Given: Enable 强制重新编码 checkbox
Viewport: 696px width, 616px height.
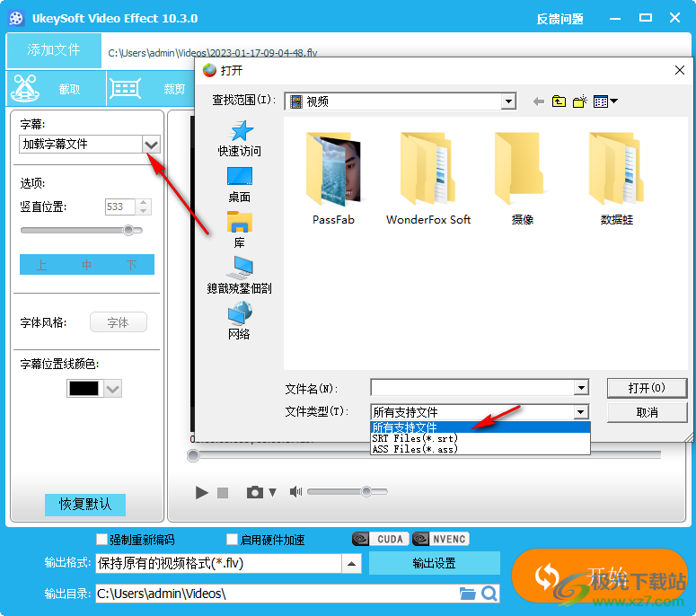Looking at the screenshot, I should tap(101, 539).
